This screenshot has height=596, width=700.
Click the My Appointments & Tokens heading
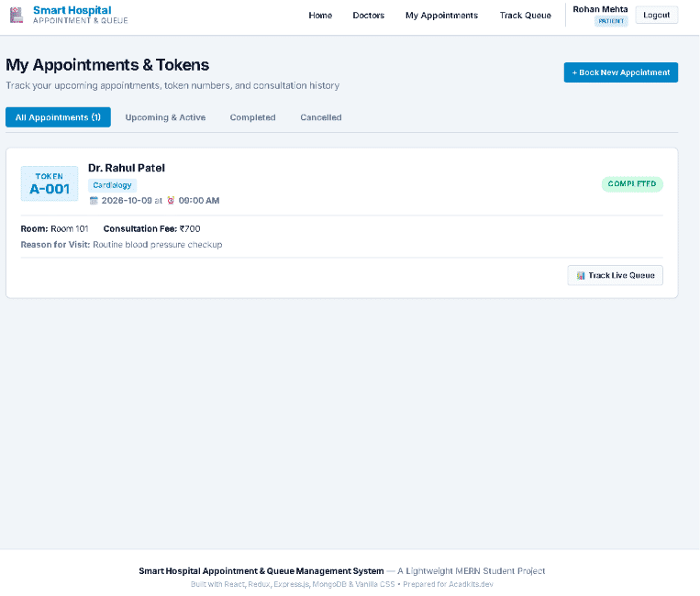tap(107, 65)
